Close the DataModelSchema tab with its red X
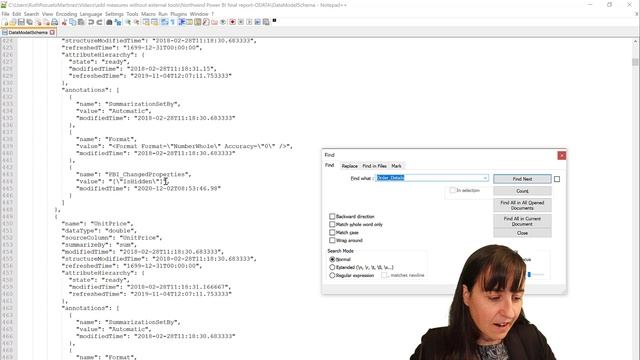 52,32
